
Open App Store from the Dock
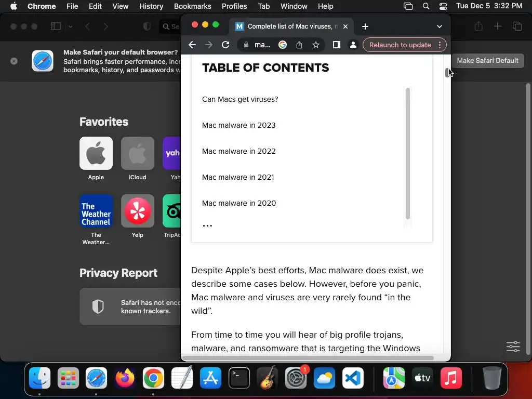click(x=210, y=378)
